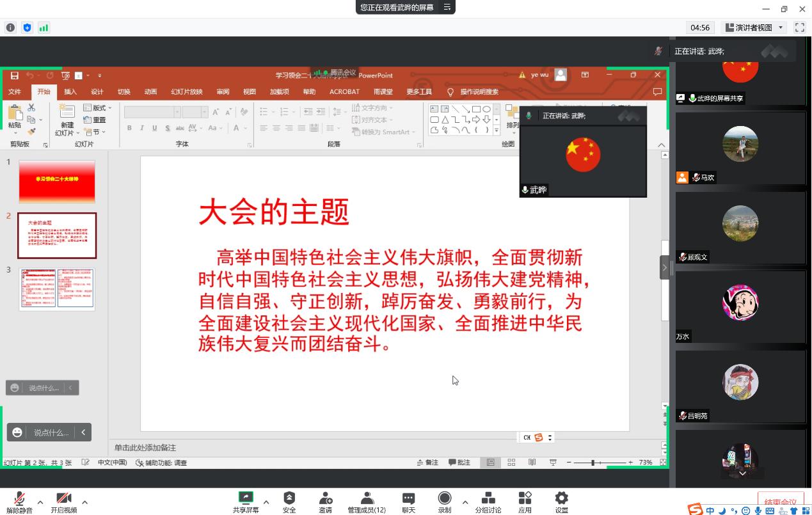Click the meeting info icon top-left

coord(10,28)
